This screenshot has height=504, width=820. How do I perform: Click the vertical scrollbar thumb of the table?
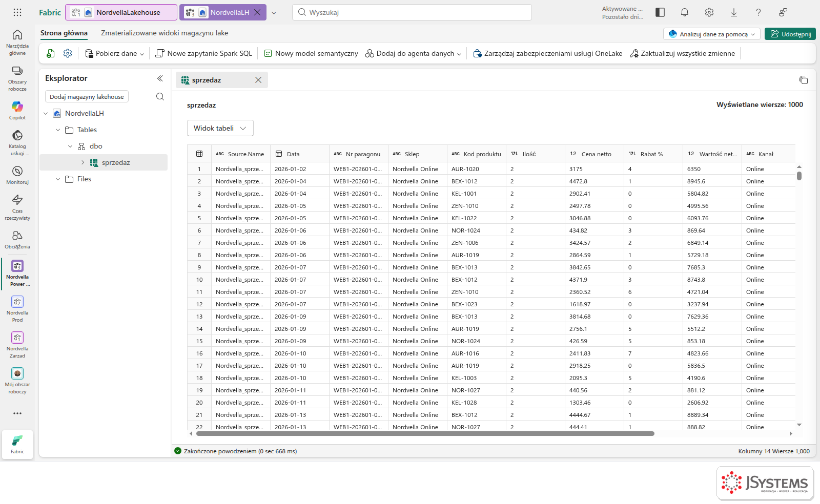(x=799, y=176)
